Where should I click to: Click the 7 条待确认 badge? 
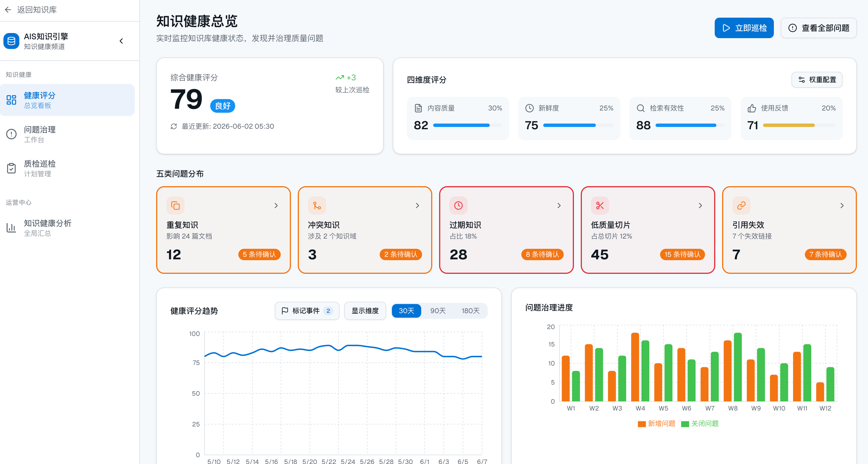pyautogui.click(x=826, y=254)
